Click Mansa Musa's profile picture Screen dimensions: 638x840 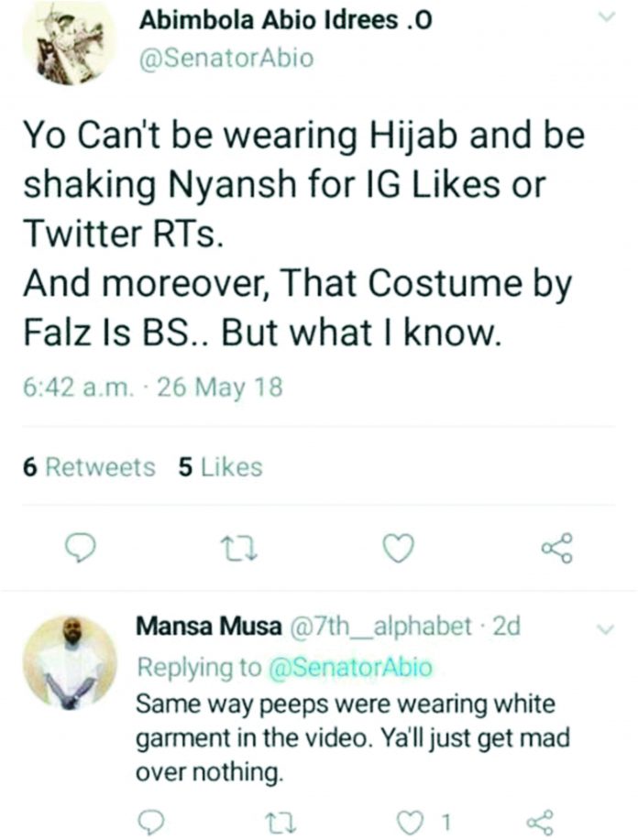click(71, 661)
